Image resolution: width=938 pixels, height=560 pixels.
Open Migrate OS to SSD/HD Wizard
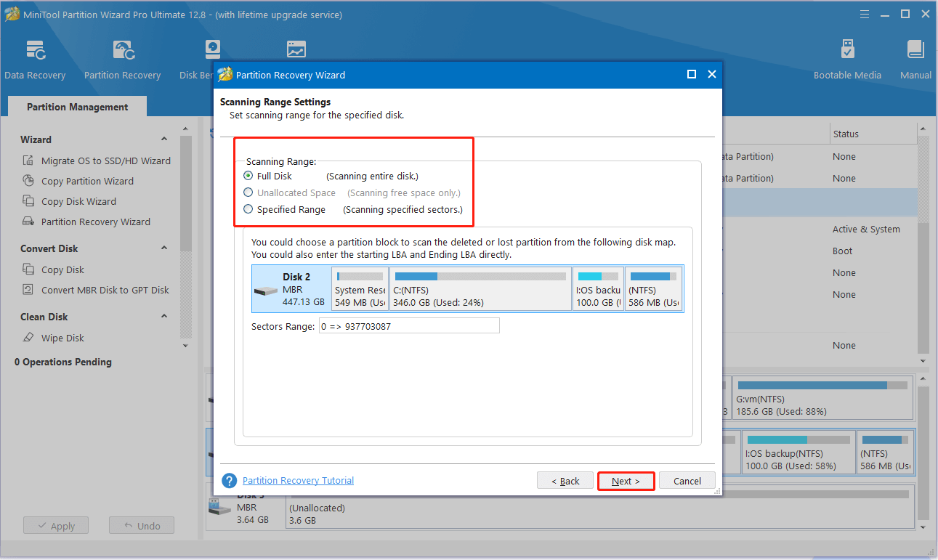[x=106, y=161]
